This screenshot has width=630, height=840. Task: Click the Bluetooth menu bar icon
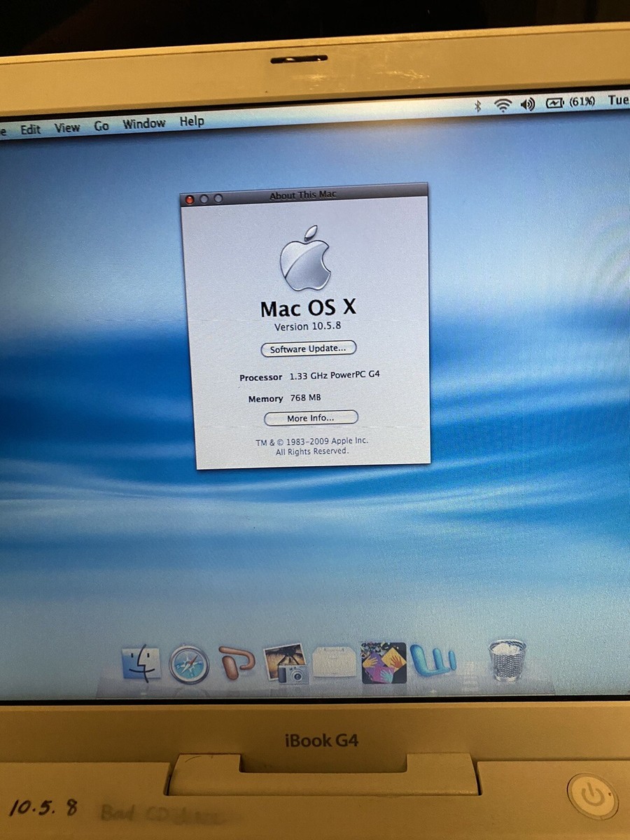click(x=479, y=105)
